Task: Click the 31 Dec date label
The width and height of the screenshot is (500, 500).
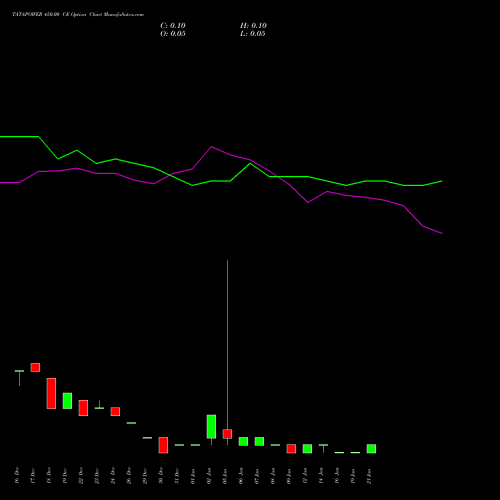Action: click(177, 475)
